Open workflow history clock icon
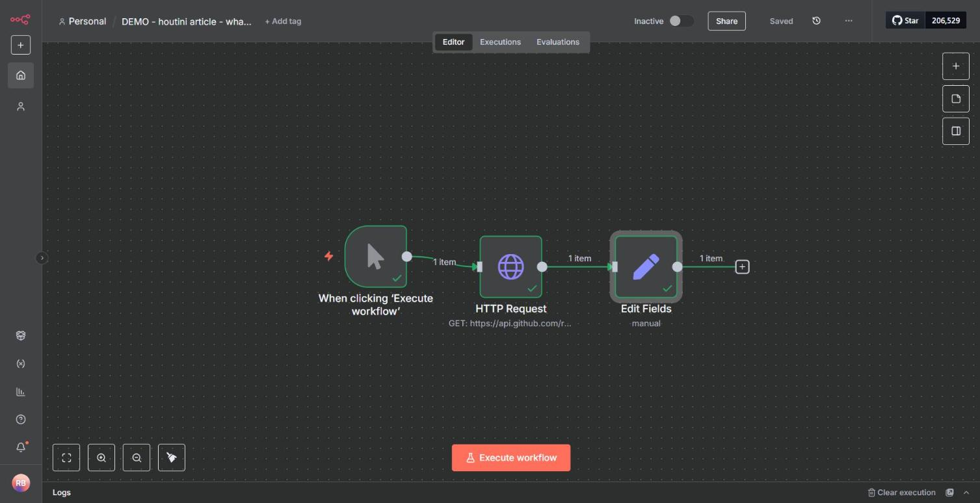 (x=816, y=21)
